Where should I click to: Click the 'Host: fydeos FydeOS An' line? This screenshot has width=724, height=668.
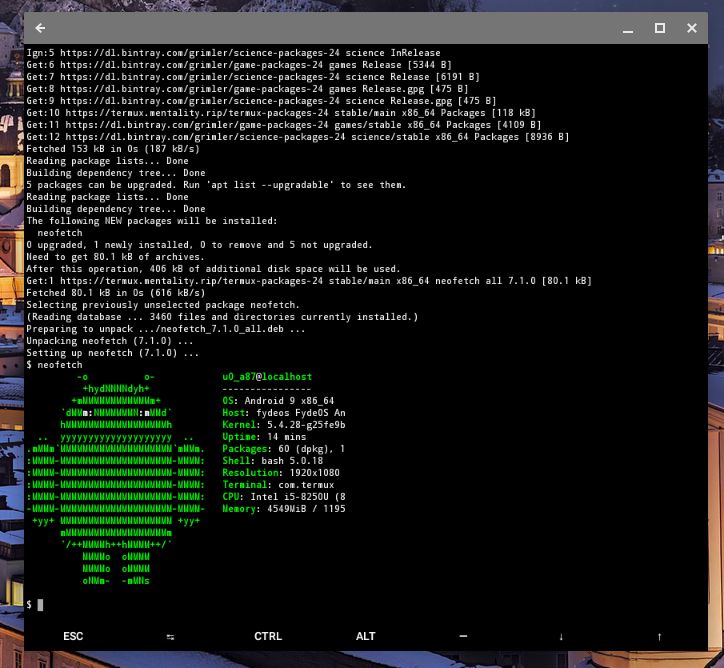coord(284,413)
